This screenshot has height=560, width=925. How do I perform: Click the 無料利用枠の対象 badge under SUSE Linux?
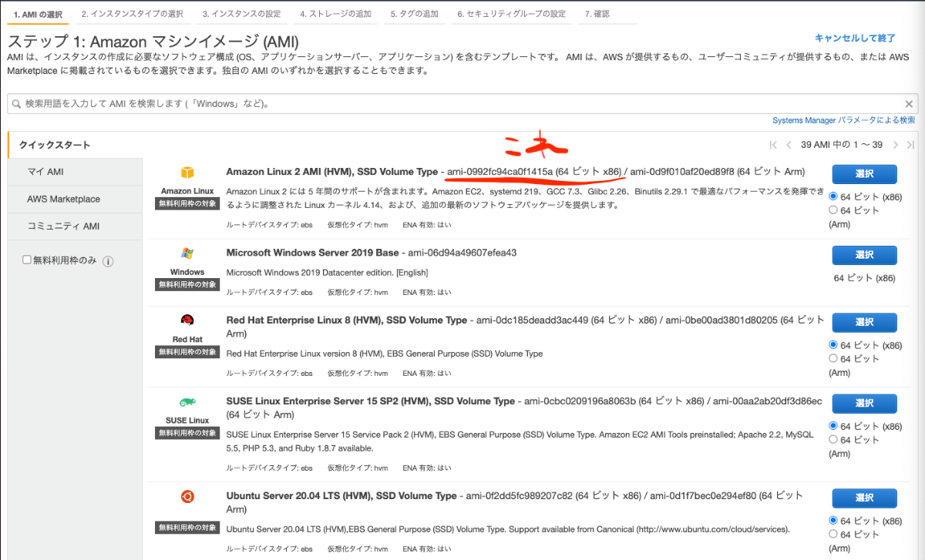point(187,433)
